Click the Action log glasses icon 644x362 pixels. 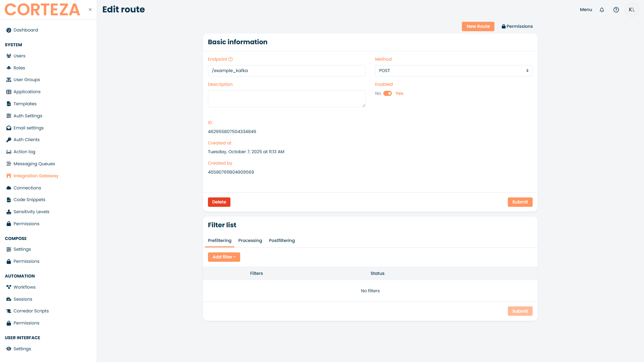click(x=9, y=152)
